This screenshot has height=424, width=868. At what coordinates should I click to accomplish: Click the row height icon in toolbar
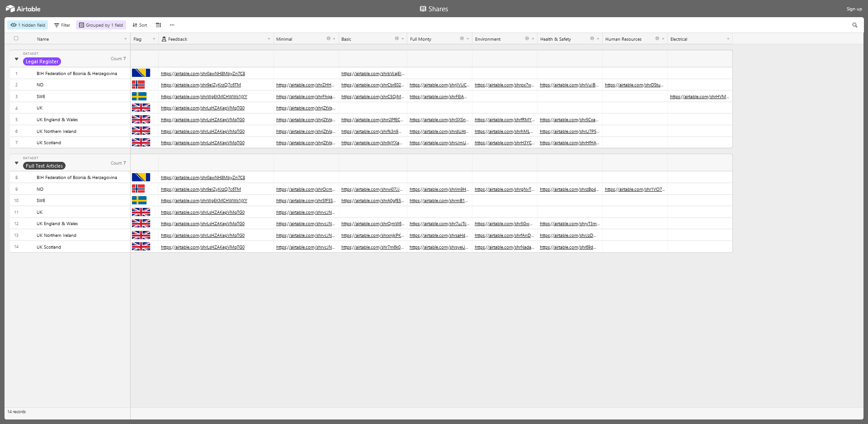click(158, 25)
